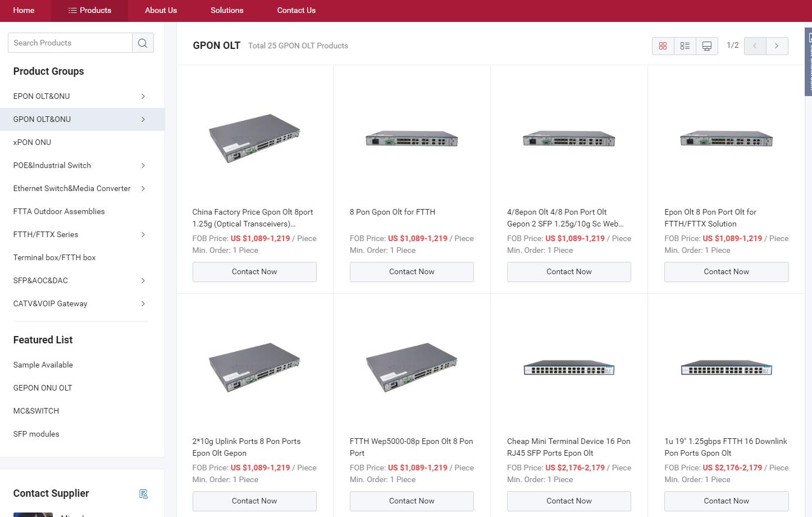The width and height of the screenshot is (812, 517).
Task: Contact Now for Cheap Mini Terminal Device
Action: (x=569, y=501)
